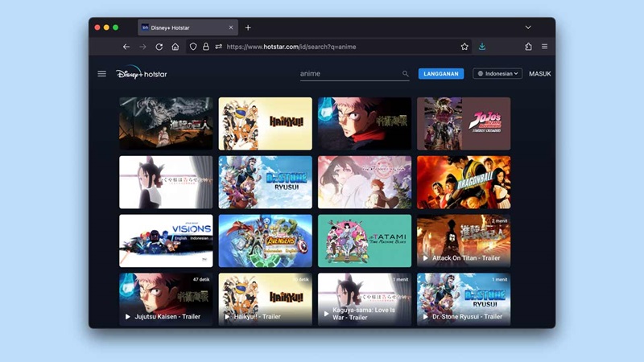Open the Disney+ Hotstar hamburger menu

[x=101, y=74]
